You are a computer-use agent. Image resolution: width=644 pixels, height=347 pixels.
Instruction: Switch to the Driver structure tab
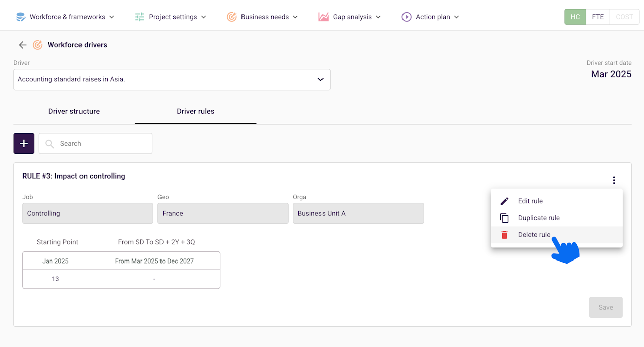click(74, 111)
